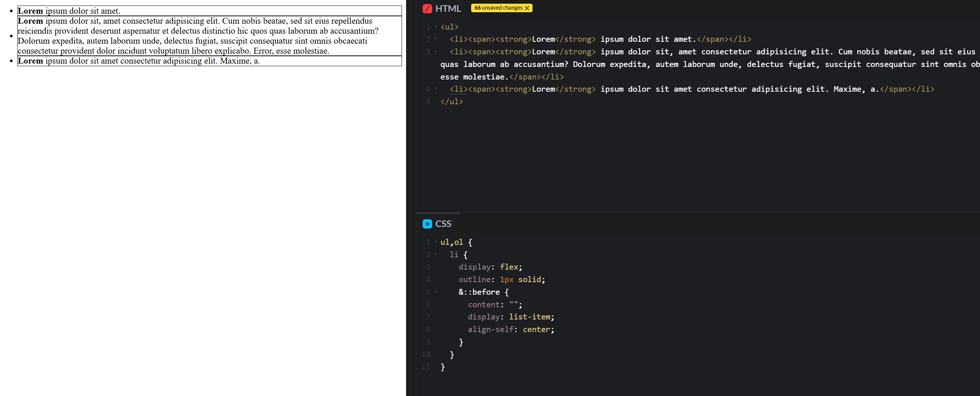
Task: Click the 'ul,ol' selector in CSS
Action: click(452, 242)
